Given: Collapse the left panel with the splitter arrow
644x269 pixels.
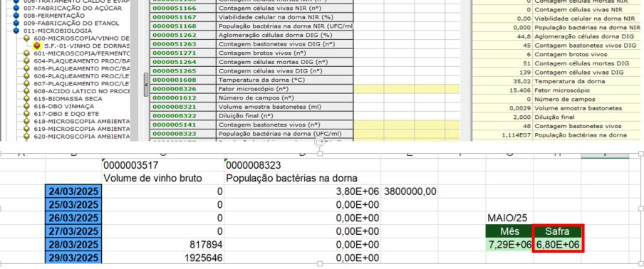Looking at the screenshot, I should (x=146, y=85).
